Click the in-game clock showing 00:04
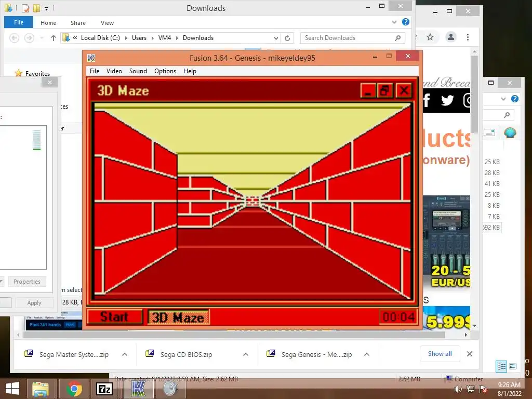This screenshot has height=399, width=532. click(x=398, y=317)
